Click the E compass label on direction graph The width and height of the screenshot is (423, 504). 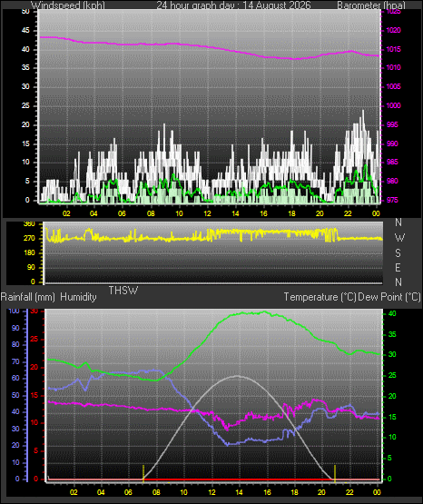click(398, 267)
